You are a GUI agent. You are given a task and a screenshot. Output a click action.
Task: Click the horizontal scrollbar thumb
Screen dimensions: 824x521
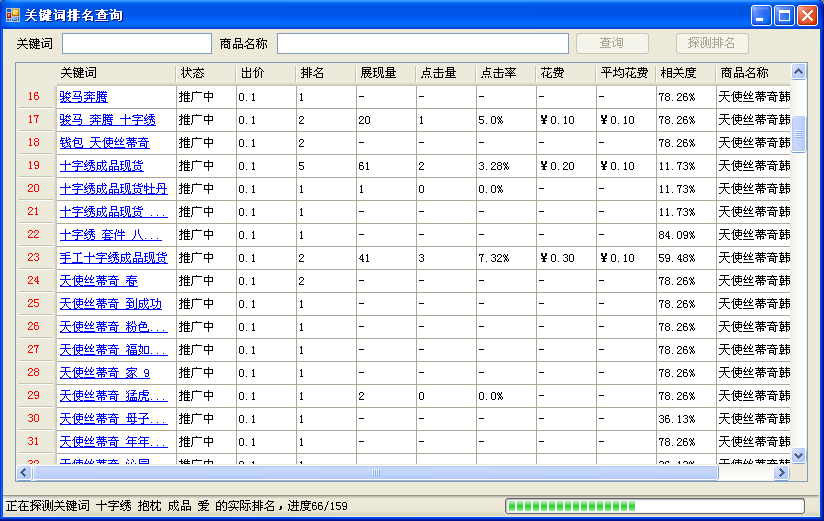click(x=376, y=473)
